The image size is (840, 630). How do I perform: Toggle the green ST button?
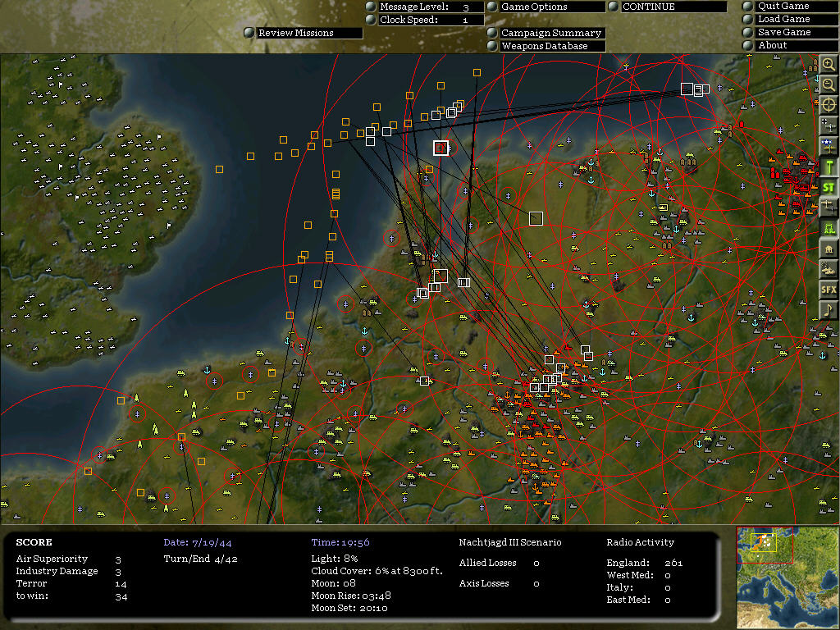coord(829,187)
